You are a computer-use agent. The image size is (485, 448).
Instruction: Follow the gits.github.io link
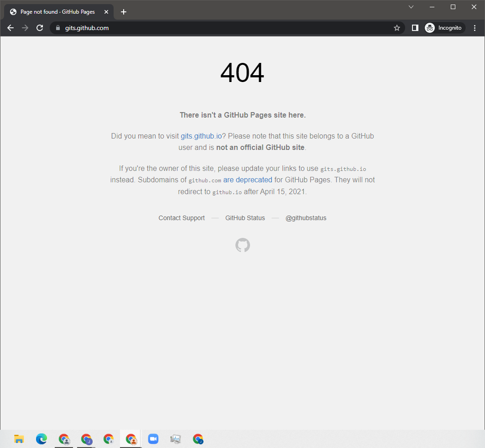201,136
